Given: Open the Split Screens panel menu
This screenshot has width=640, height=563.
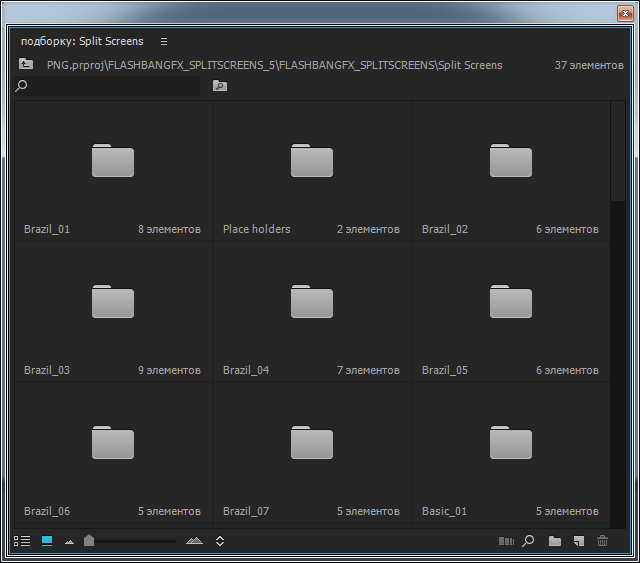Looking at the screenshot, I should point(164,42).
